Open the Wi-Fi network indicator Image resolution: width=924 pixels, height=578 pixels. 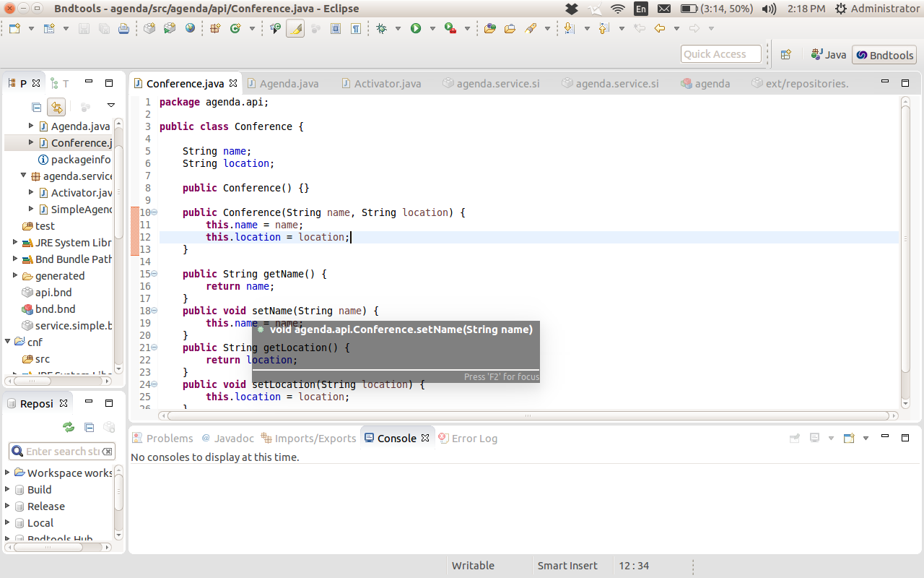(618, 9)
